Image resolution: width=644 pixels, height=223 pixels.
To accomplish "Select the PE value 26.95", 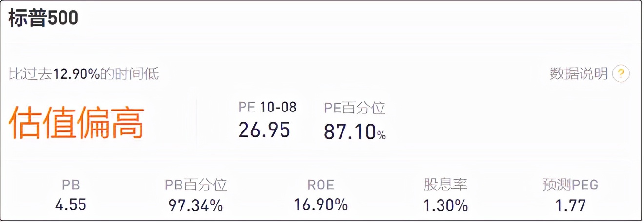I will (x=264, y=130).
